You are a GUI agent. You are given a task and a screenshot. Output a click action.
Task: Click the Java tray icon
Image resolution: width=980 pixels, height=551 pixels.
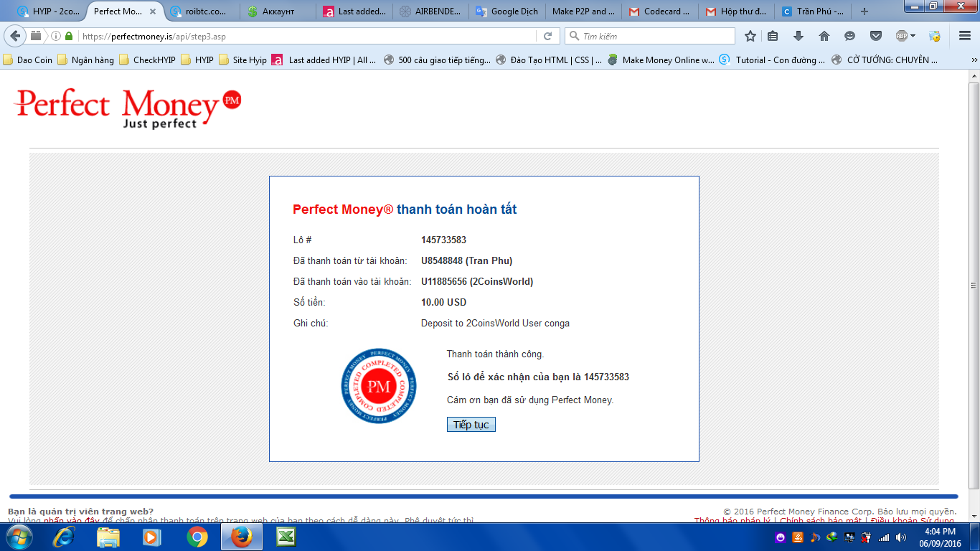[x=798, y=537]
